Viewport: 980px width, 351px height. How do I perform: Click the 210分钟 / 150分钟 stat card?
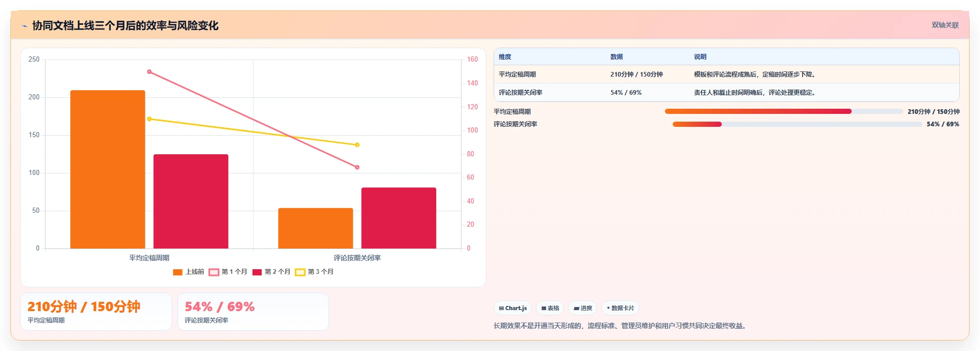[x=96, y=312]
